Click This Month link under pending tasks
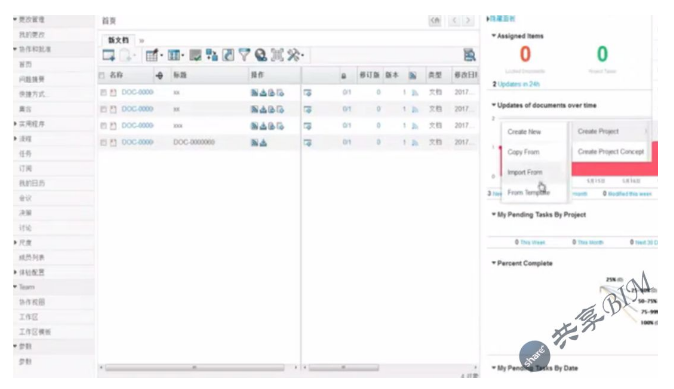Screen dimensions: 674x389 590,242
